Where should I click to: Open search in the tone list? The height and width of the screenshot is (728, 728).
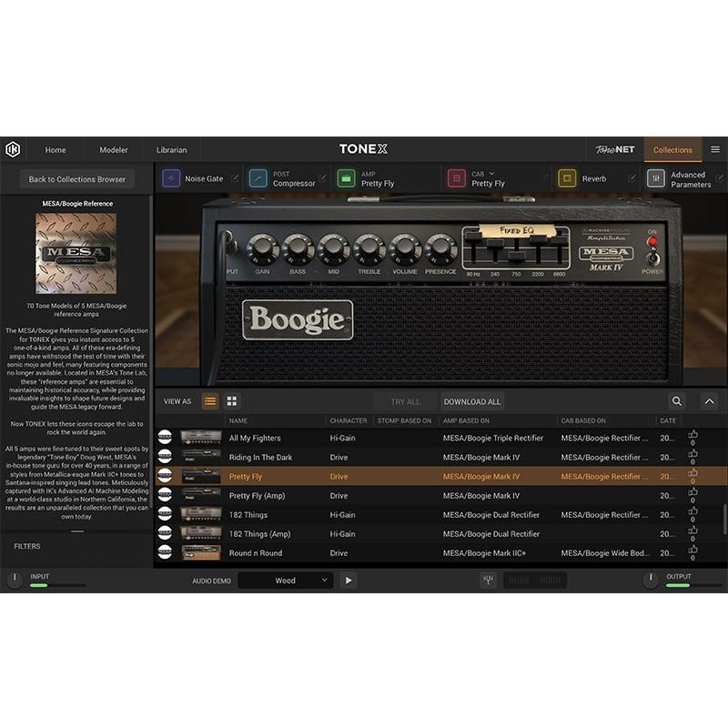click(677, 401)
